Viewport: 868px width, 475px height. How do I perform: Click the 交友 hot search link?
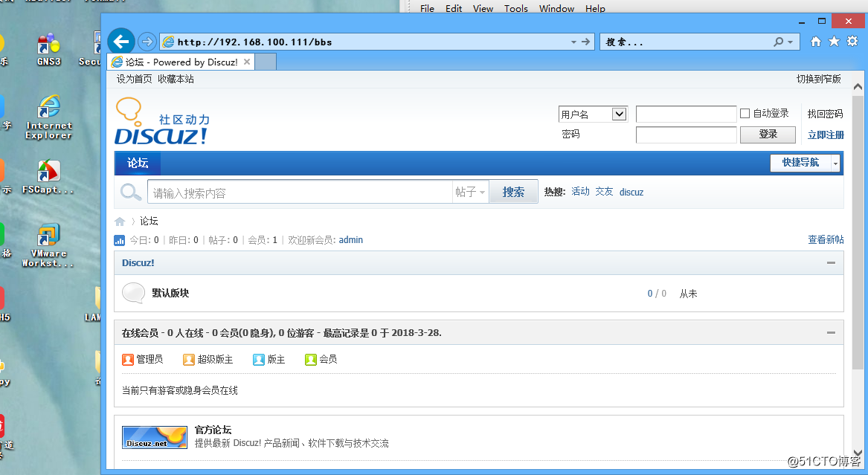604,191
